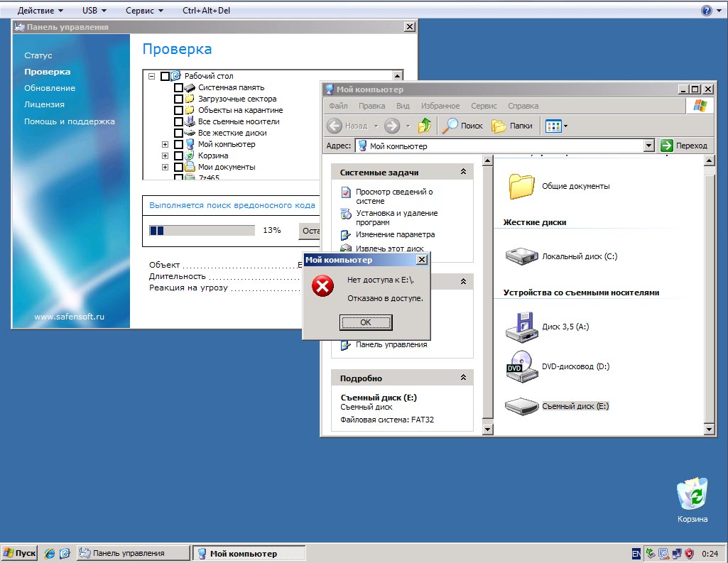Enable the Загрузочные сектора checkbox
Screen dimensions: 728x563
178,99
